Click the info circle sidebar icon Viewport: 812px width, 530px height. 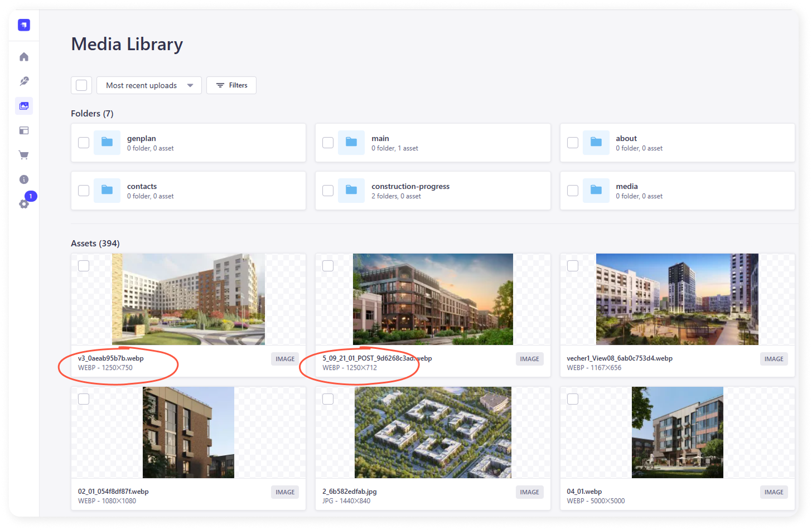(24, 179)
